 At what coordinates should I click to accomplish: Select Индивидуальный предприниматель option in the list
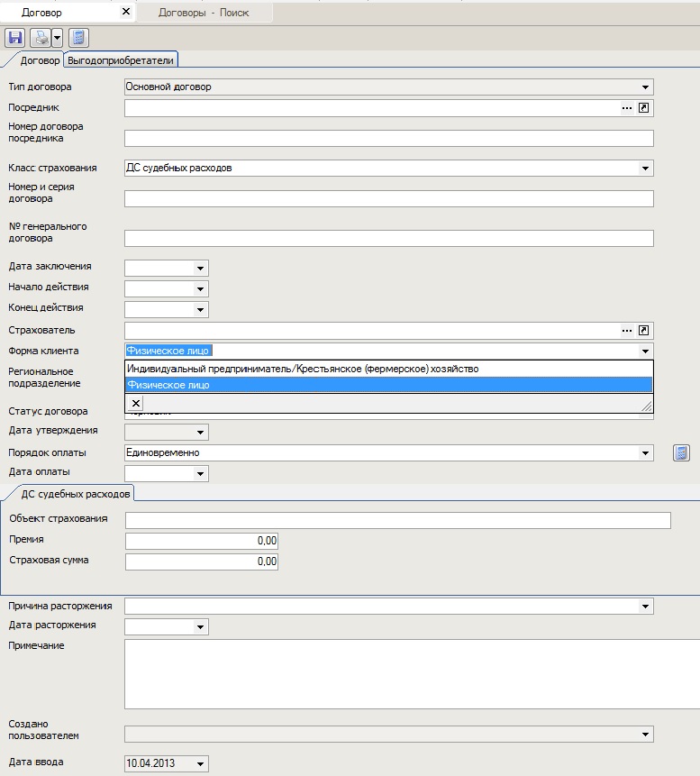click(x=303, y=369)
